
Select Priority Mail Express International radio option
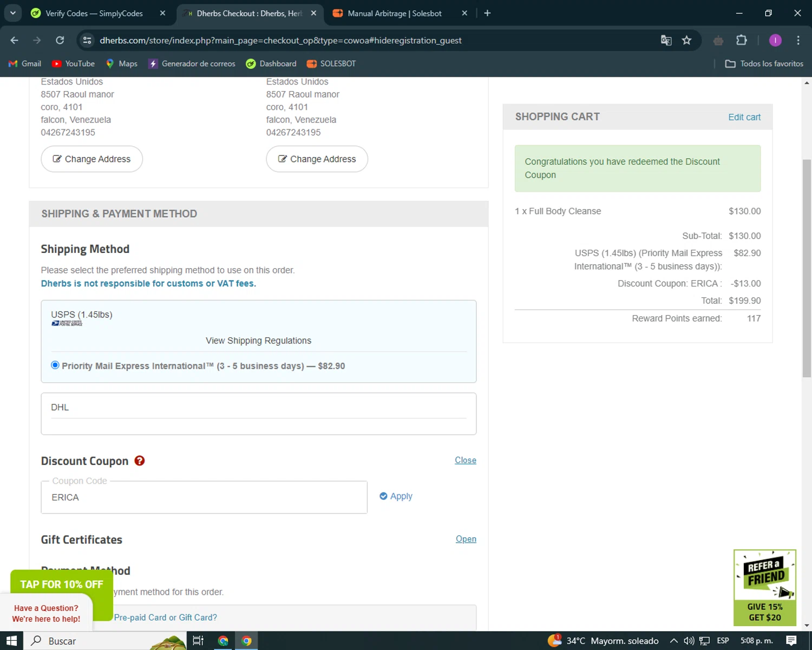pos(55,365)
